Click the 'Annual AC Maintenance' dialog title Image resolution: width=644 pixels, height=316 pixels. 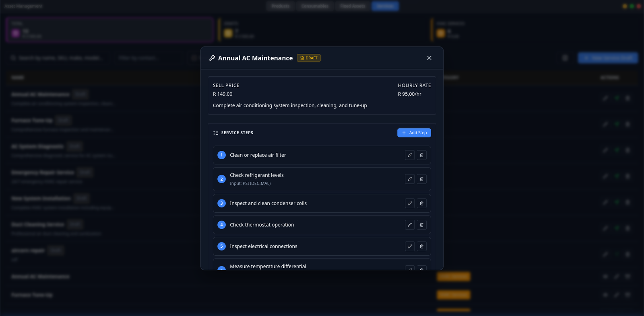click(x=255, y=58)
